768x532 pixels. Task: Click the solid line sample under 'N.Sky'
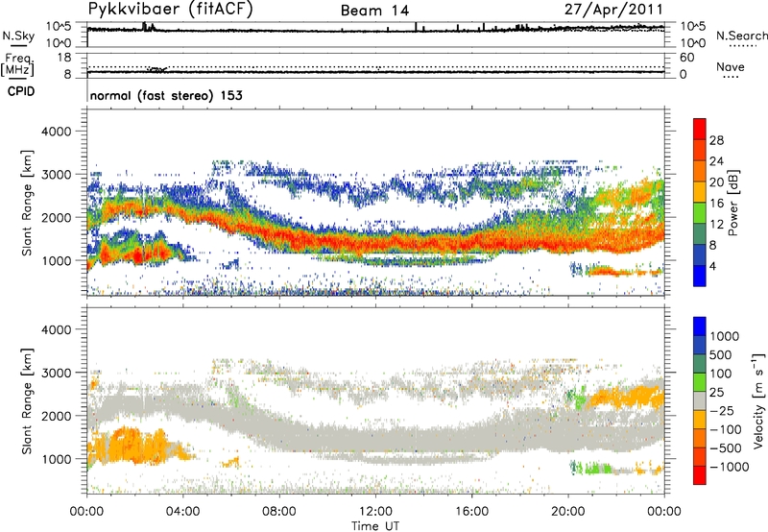pos(18,46)
